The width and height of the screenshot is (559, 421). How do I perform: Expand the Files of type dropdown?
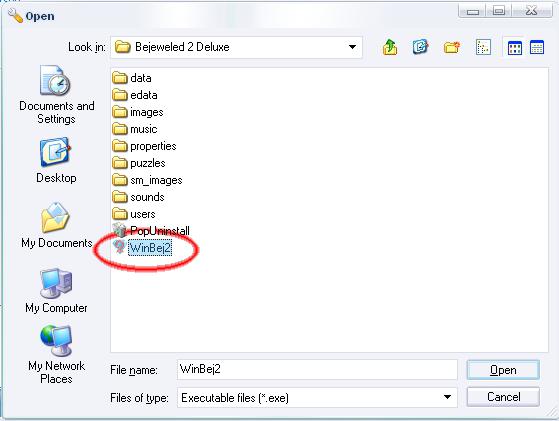(447, 397)
